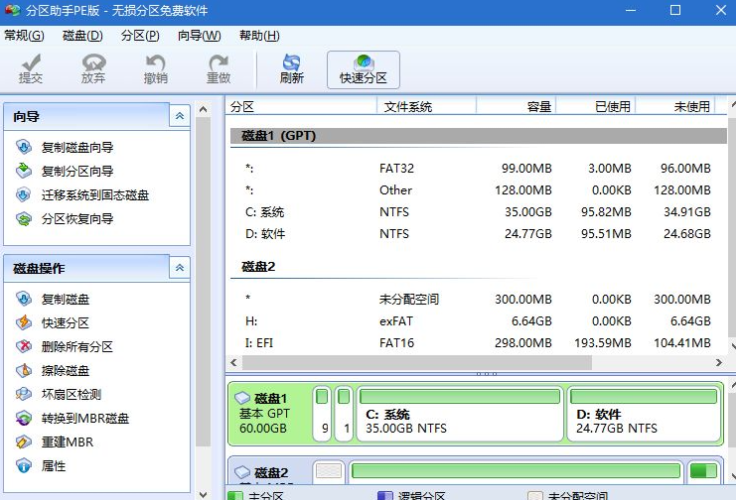
Task: Open the 磁盘(D) menu
Action: (82, 36)
